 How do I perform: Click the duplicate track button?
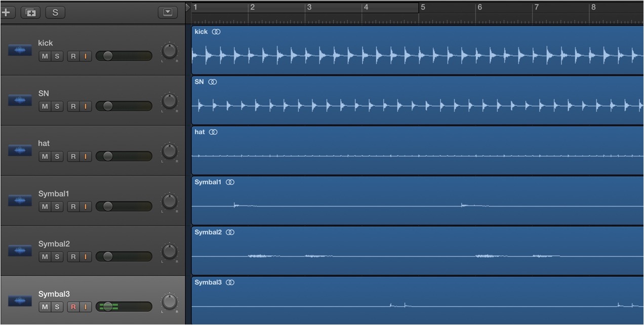point(30,12)
